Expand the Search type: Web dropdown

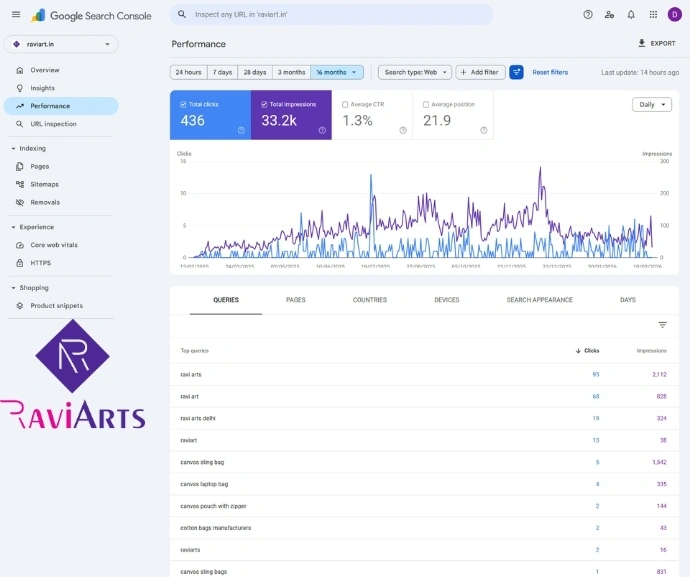(414, 72)
